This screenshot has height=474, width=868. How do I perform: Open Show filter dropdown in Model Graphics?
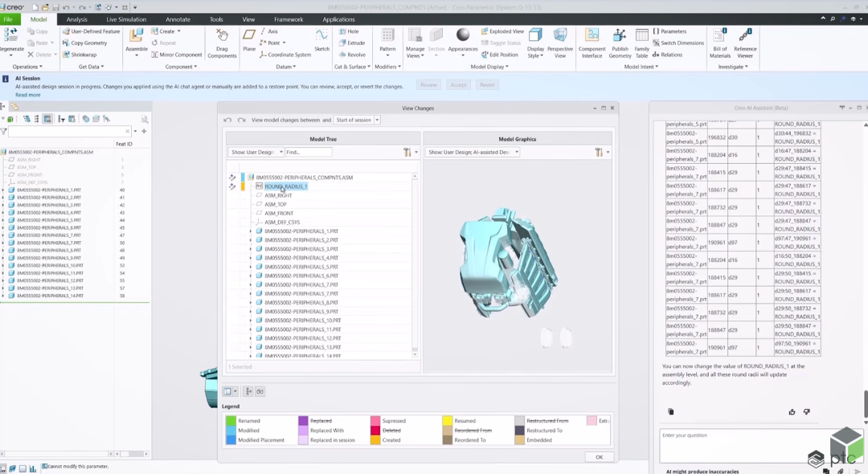[473, 152]
